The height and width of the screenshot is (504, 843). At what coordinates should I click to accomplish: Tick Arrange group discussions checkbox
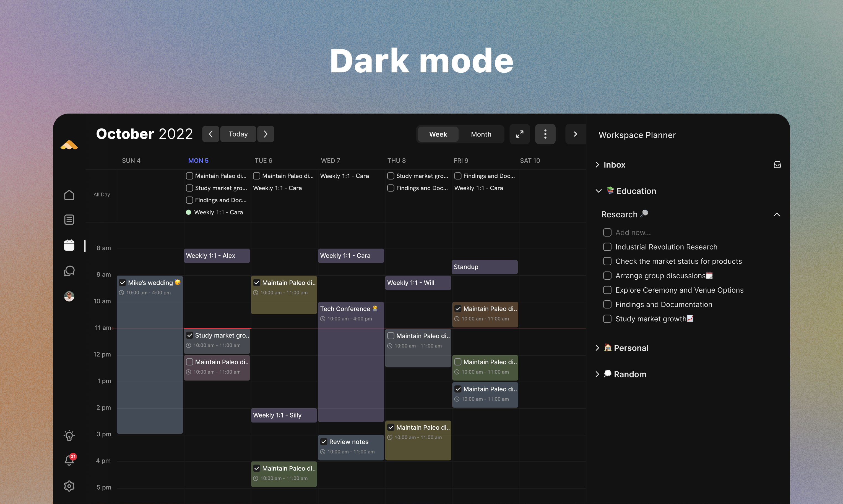point(607,276)
